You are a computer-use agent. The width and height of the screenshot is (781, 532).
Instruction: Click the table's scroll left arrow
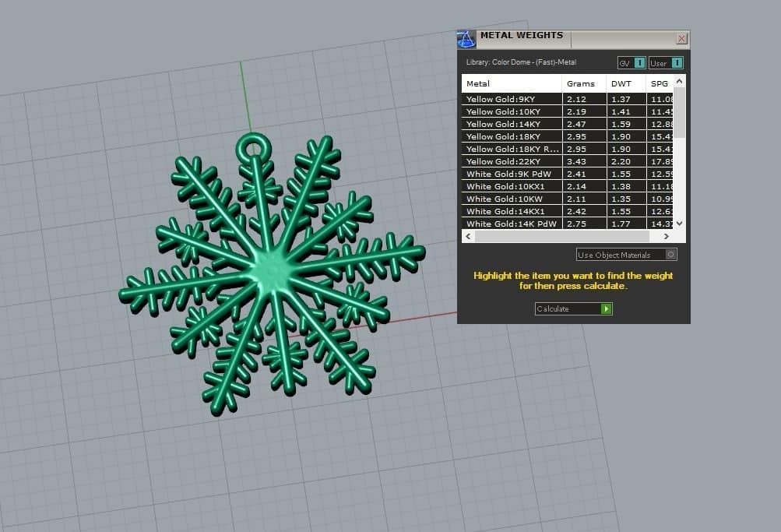click(468, 236)
